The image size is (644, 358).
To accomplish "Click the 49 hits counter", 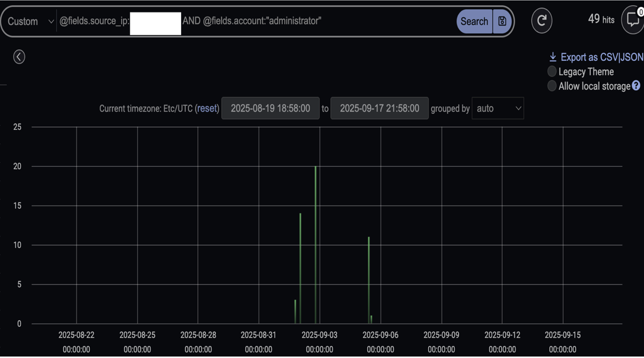I will (x=601, y=20).
